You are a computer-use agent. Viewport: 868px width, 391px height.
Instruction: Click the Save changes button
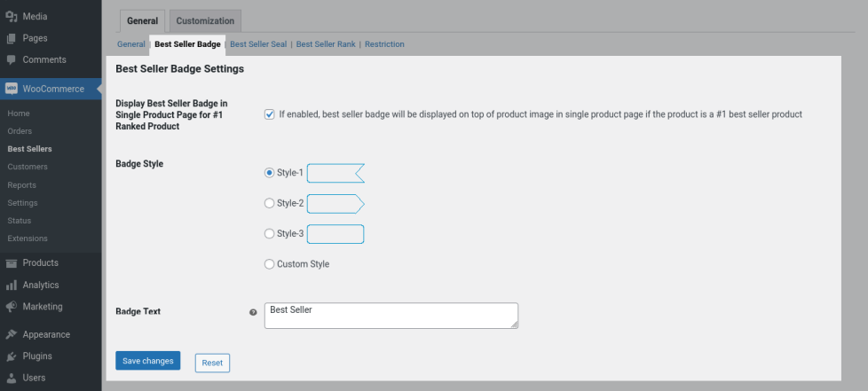click(x=148, y=361)
